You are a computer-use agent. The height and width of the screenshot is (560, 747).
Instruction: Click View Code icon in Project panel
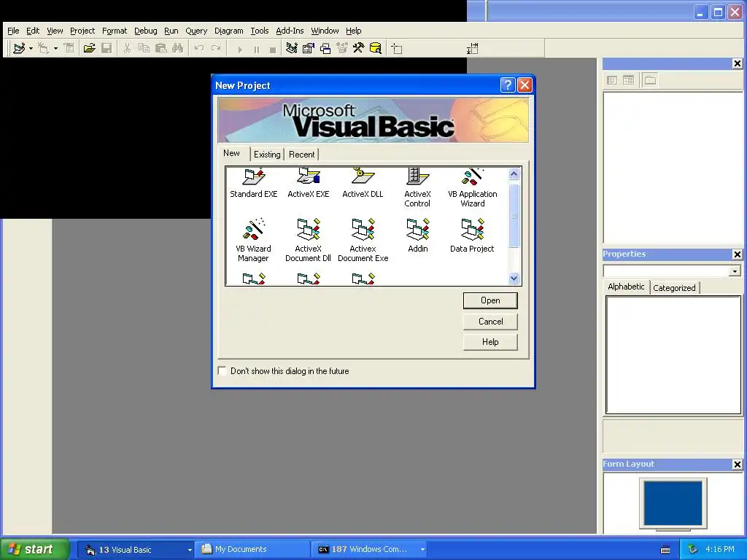tap(612, 80)
